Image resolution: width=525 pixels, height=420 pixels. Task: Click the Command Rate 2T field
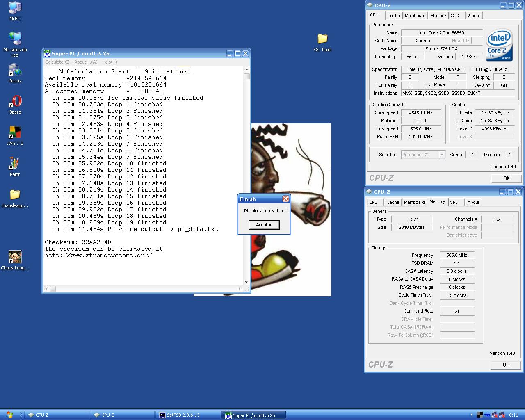[x=457, y=311]
